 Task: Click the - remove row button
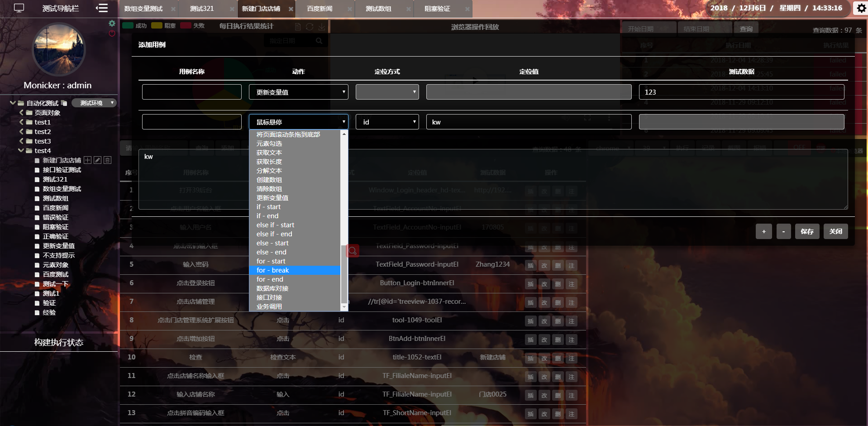point(784,231)
